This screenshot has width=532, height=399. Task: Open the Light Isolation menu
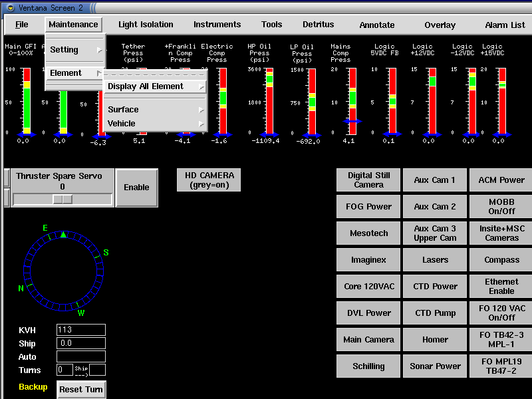click(146, 25)
